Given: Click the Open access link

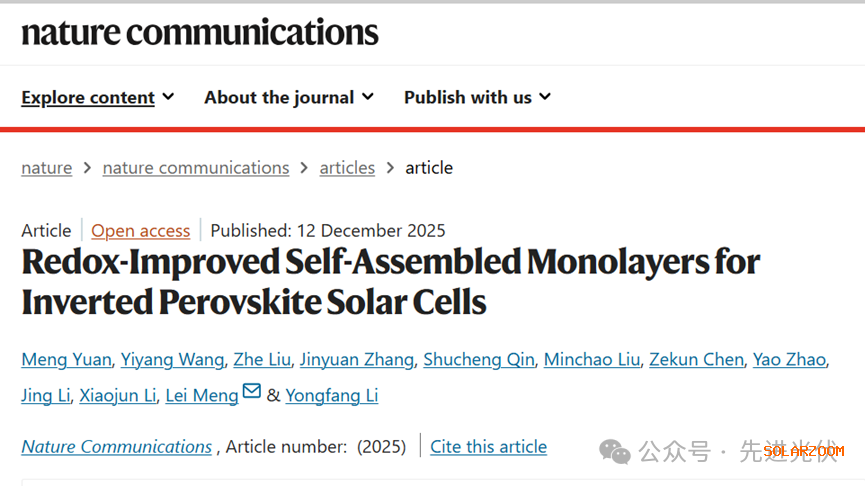Looking at the screenshot, I should click(140, 231).
